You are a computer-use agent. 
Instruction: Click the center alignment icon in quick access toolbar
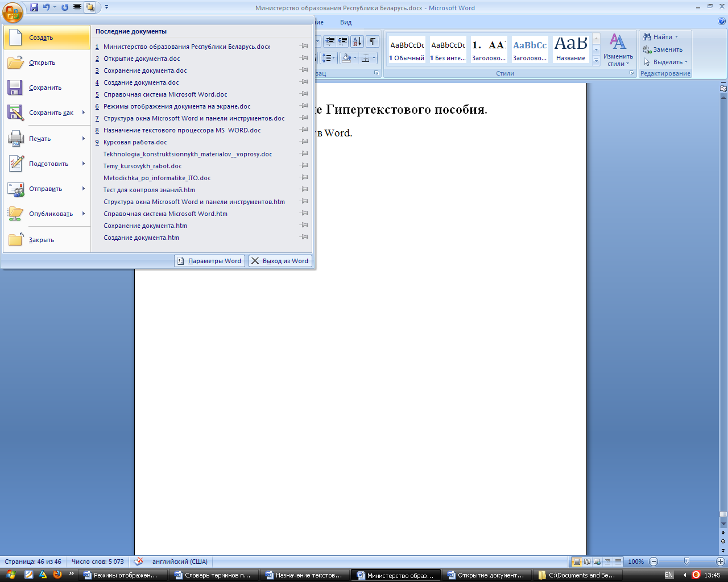tap(77, 7)
